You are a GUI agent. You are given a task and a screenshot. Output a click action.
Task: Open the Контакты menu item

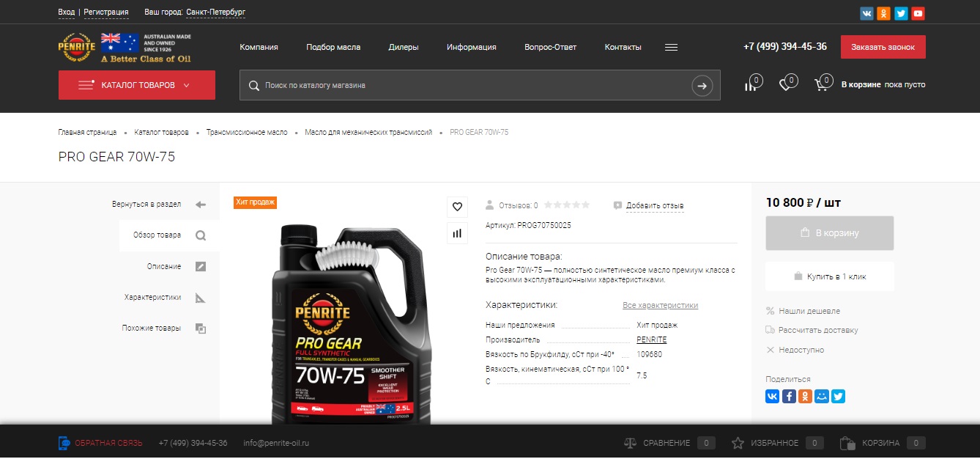point(623,47)
